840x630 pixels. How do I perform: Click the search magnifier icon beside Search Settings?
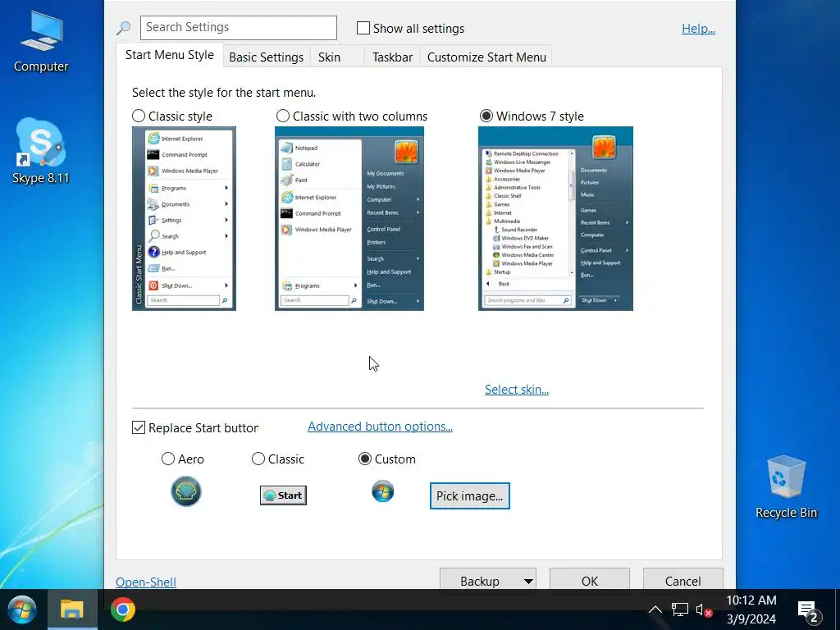(124, 28)
